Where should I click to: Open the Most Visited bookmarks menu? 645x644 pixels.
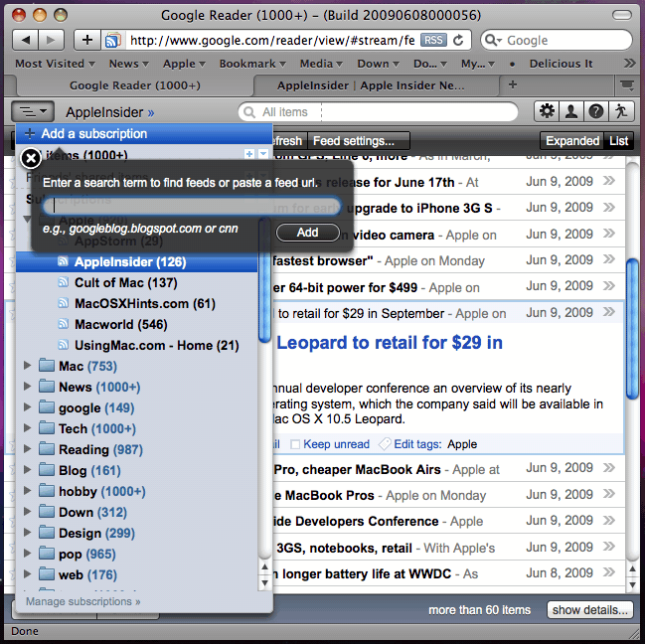(55, 64)
